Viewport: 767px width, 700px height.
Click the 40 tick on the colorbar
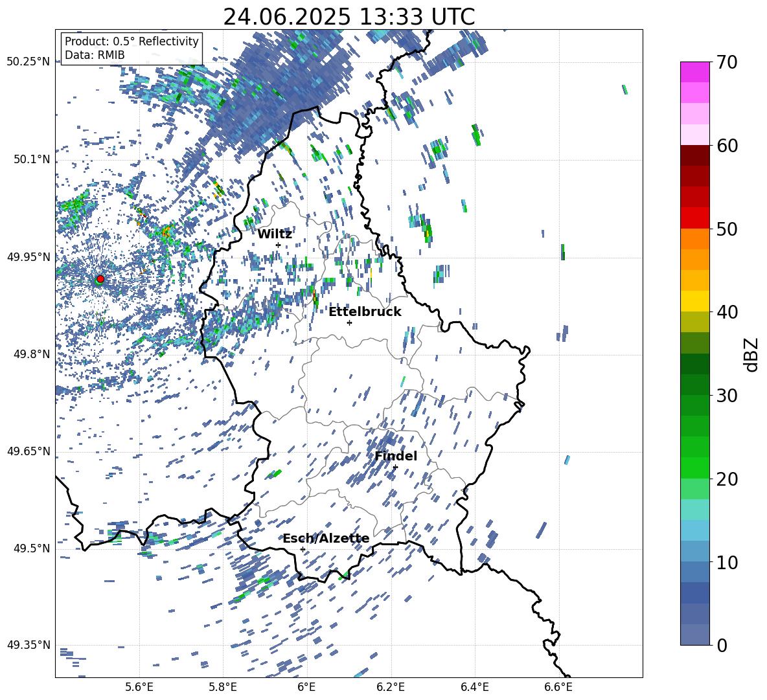tap(727, 312)
